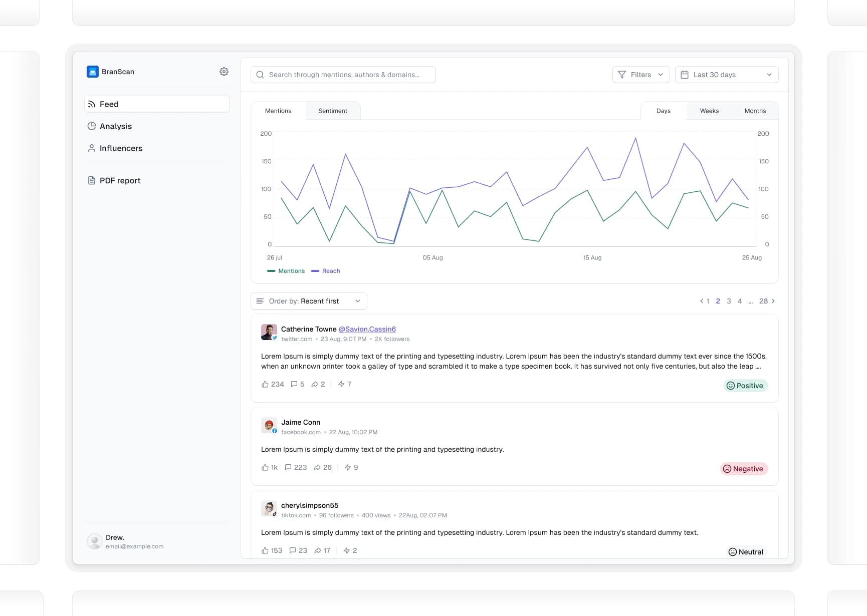Image resolution: width=867 pixels, height=616 pixels.
Task: Select the Months granularity
Action: (x=755, y=111)
